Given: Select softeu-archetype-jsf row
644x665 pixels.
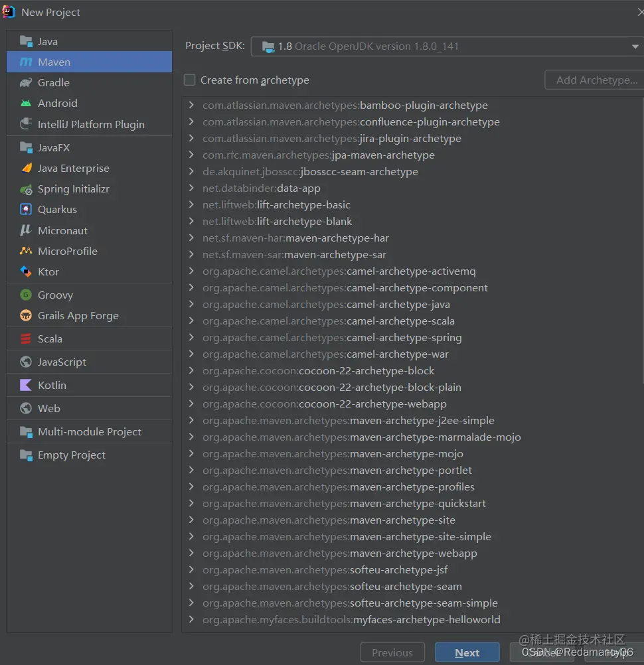Looking at the screenshot, I should (413, 569).
